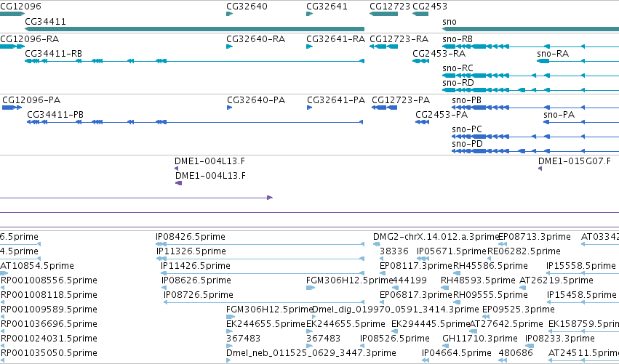Select EST label EP08117.3prime

click(x=415, y=266)
